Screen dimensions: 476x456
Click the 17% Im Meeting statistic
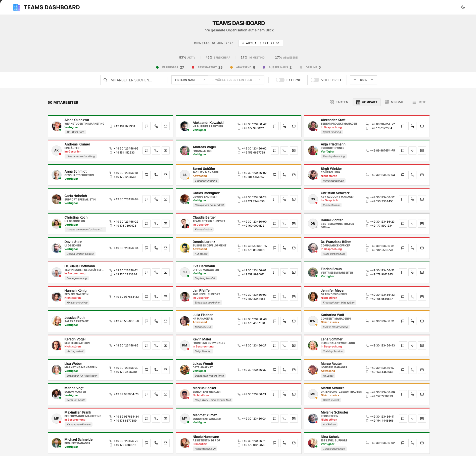point(253,58)
